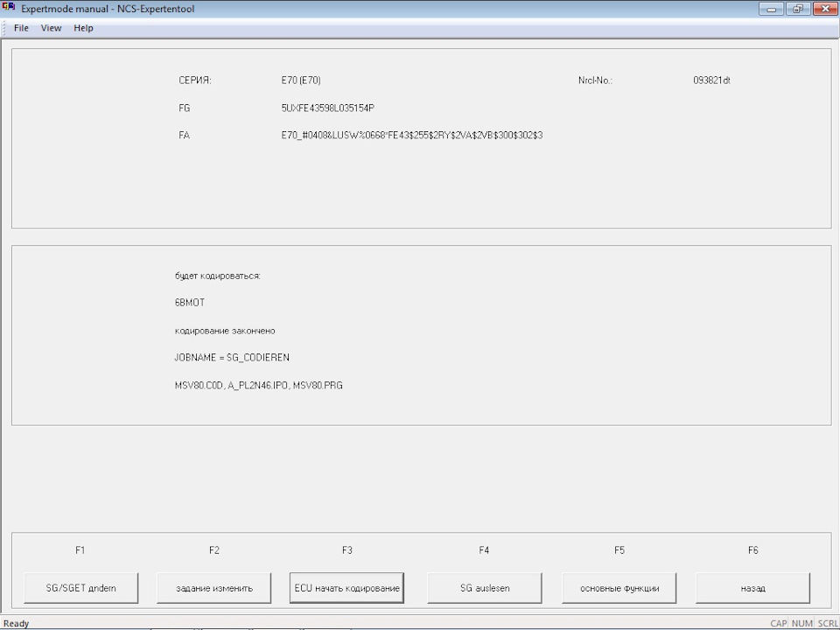Click the MSV80.C0D file list line
Image resolution: width=840 pixels, height=630 pixels.
point(259,385)
